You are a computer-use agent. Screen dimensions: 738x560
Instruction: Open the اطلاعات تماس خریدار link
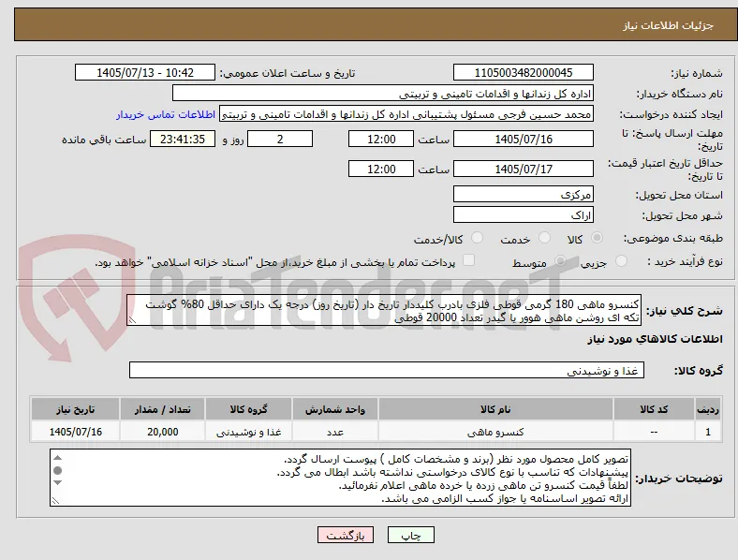tap(166, 114)
